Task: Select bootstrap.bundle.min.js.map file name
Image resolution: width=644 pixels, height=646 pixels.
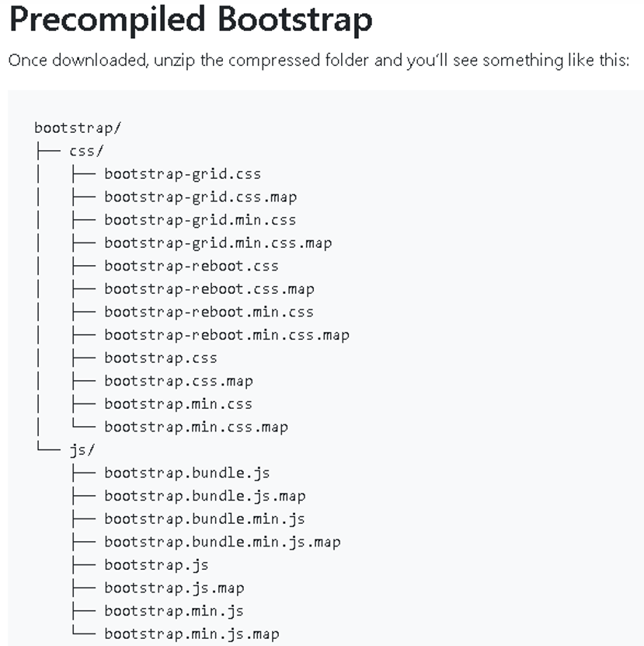Action: (223, 542)
